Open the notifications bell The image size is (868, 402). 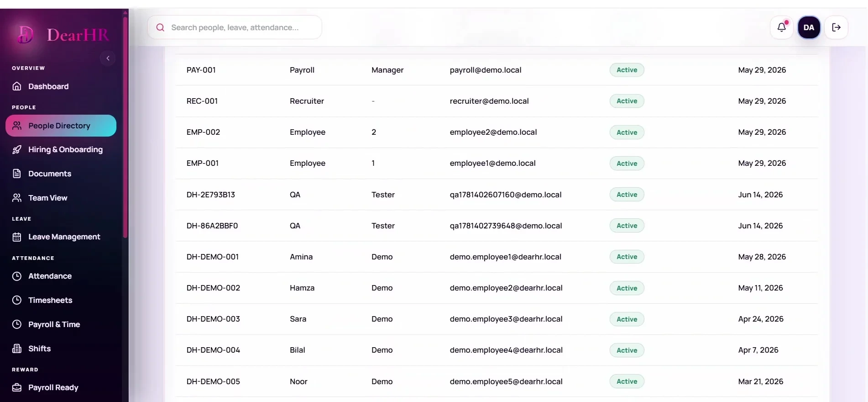click(x=782, y=27)
